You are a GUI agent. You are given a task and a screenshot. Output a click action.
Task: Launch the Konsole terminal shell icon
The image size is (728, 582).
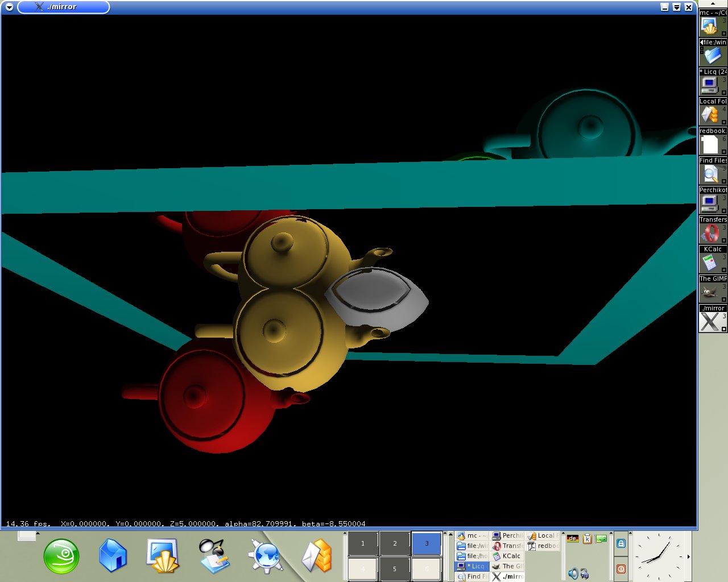pyautogui.click(x=163, y=555)
